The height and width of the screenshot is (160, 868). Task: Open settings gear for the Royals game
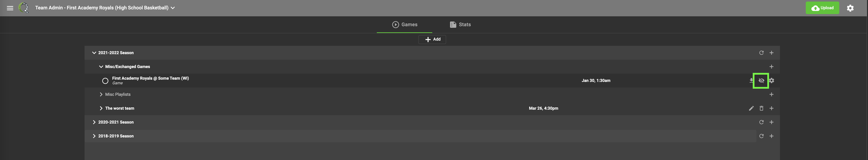(771, 81)
